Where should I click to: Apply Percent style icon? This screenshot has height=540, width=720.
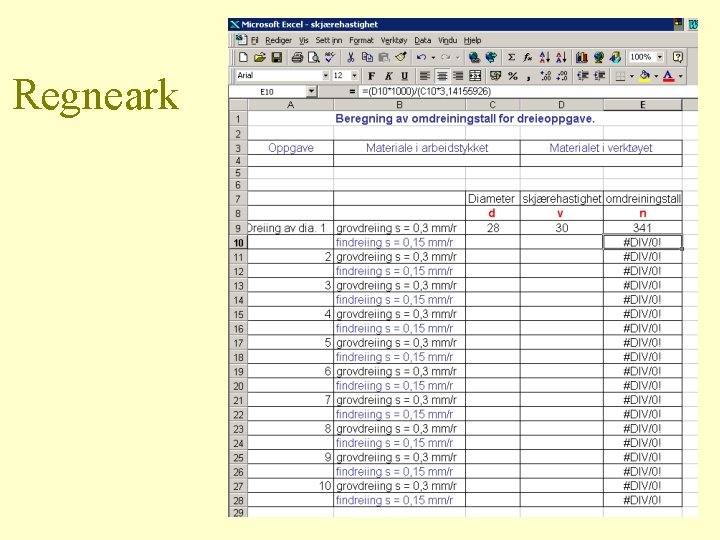coord(512,76)
